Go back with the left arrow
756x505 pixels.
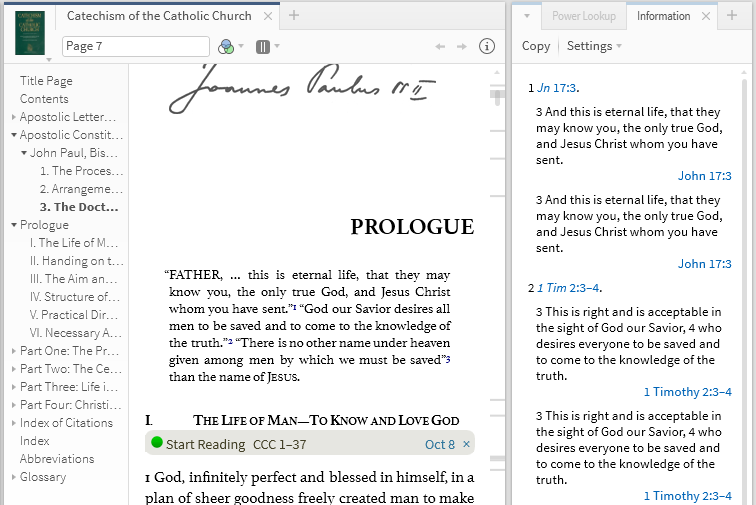(440, 46)
